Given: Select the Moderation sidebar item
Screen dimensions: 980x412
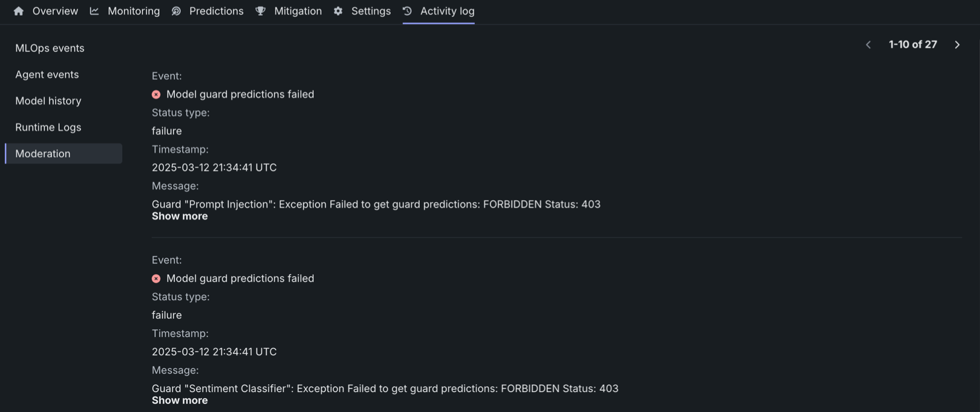Looking at the screenshot, I should tap(43, 154).
